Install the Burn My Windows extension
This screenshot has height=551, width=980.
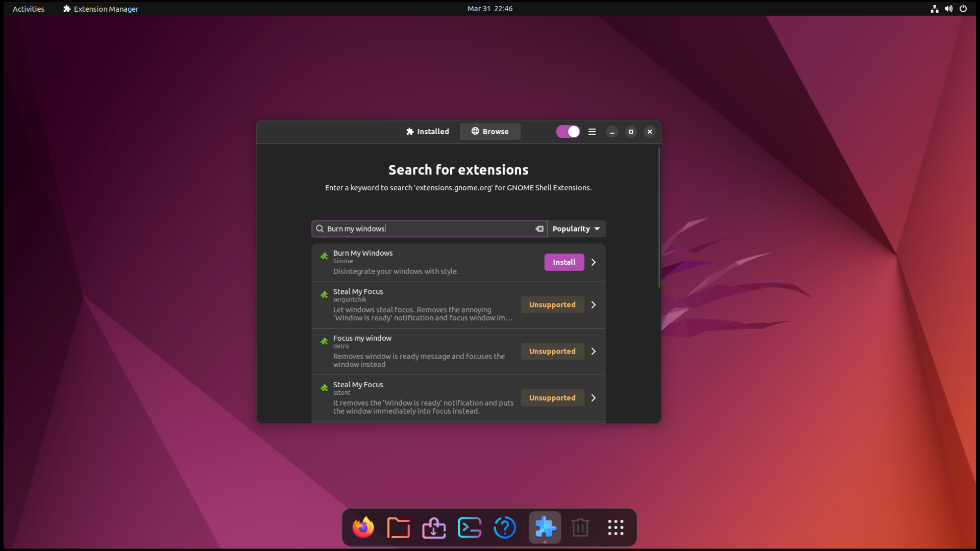pos(564,262)
